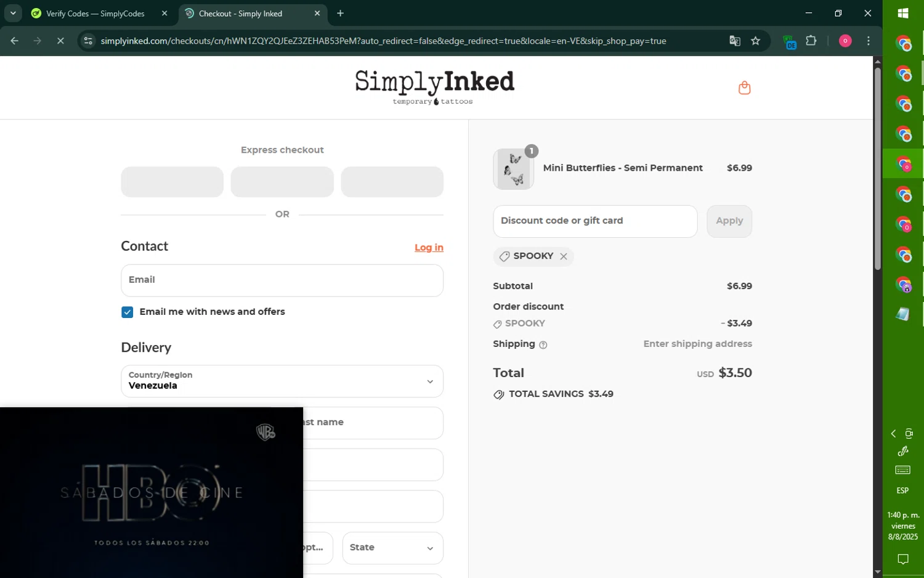This screenshot has height=578, width=924.
Task: Click the SPOOKY discount amount - $3.49
Action: point(737,324)
